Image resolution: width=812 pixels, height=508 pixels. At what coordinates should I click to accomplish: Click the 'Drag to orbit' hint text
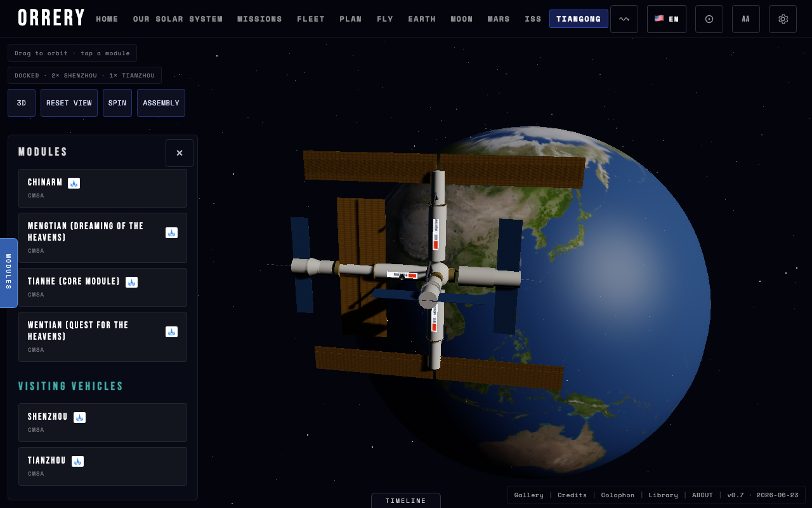coord(72,53)
